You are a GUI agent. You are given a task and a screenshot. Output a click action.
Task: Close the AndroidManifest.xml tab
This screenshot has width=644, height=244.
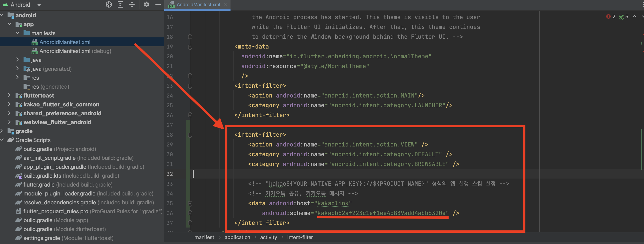(225, 4)
